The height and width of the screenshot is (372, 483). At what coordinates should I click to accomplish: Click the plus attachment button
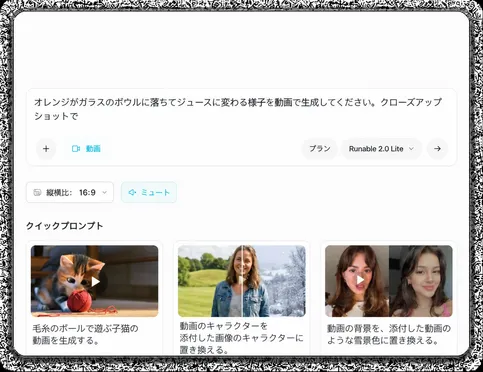[46, 149]
